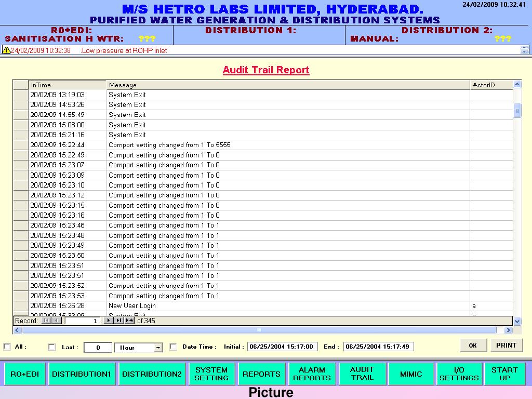Switch to the DISTRIBUTION2 screen
This screenshot has height=399, width=532.
152,374
